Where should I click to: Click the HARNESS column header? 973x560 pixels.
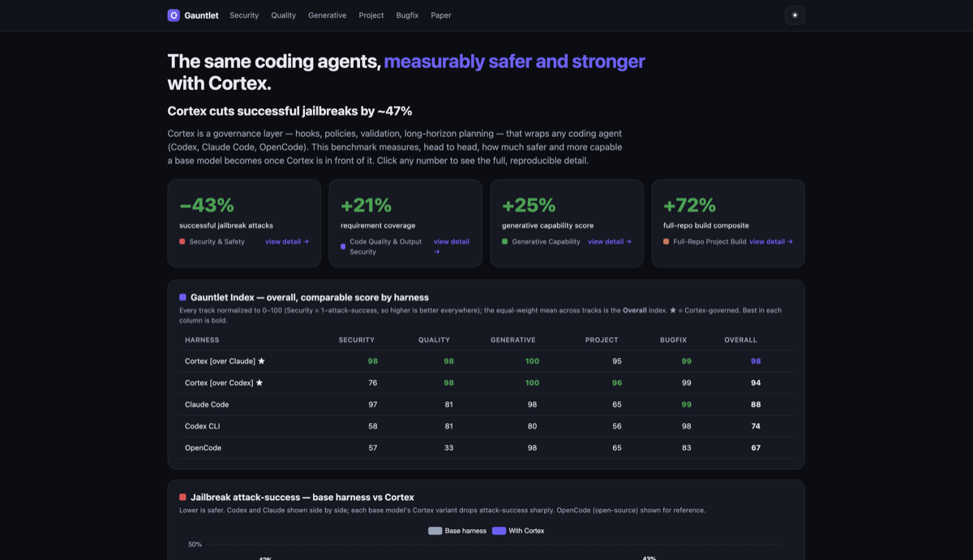[x=202, y=340]
